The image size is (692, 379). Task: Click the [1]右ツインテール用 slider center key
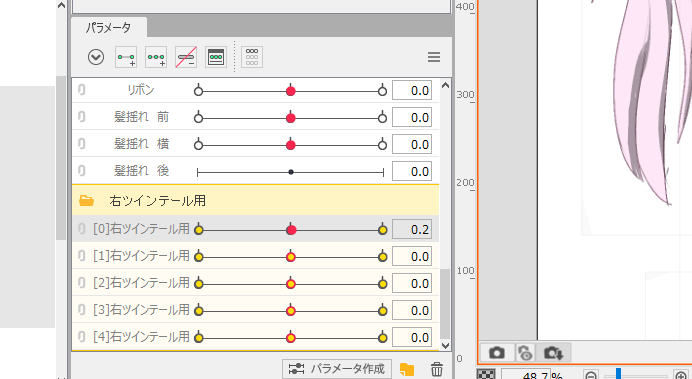pyautogui.click(x=290, y=257)
